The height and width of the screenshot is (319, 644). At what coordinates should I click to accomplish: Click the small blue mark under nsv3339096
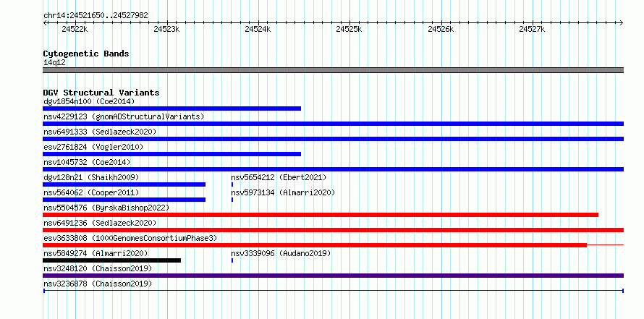coord(232,260)
